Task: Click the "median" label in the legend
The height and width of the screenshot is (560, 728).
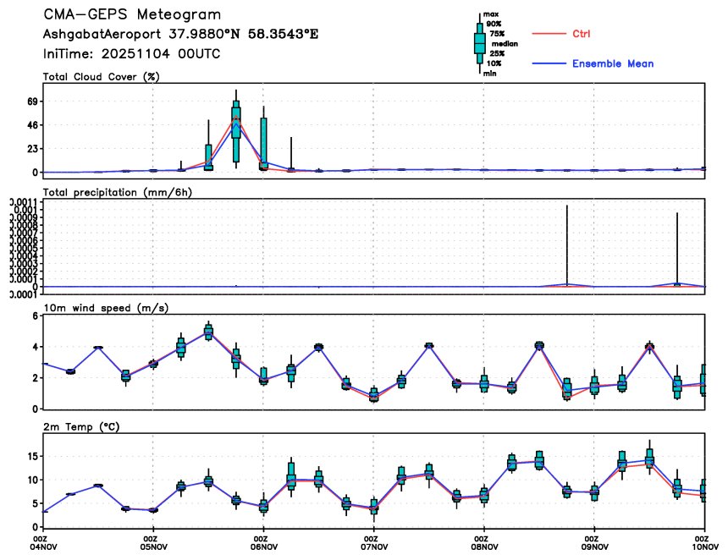Action: coord(505,43)
